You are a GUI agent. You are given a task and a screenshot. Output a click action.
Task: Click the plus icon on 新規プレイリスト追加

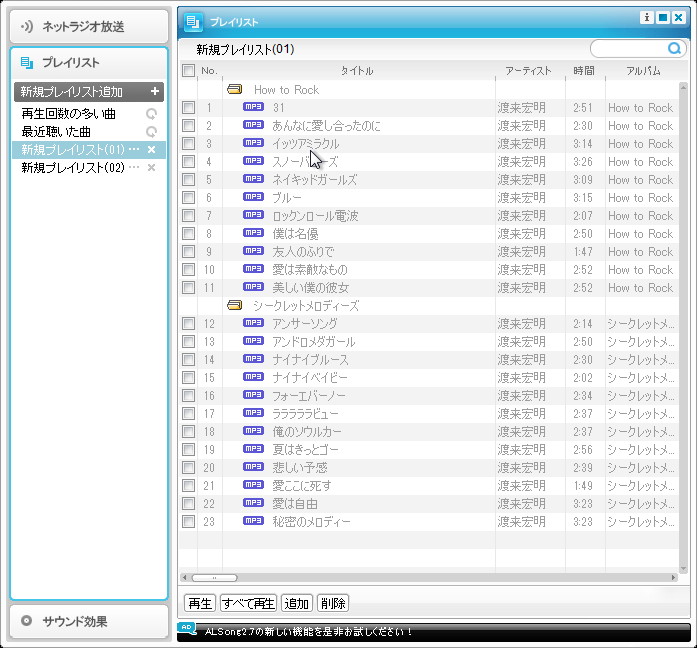pyautogui.click(x=155, y=92)
